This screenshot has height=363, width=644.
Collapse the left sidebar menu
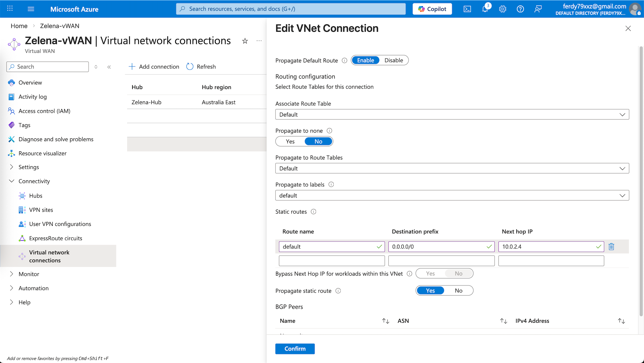point(109,67)
